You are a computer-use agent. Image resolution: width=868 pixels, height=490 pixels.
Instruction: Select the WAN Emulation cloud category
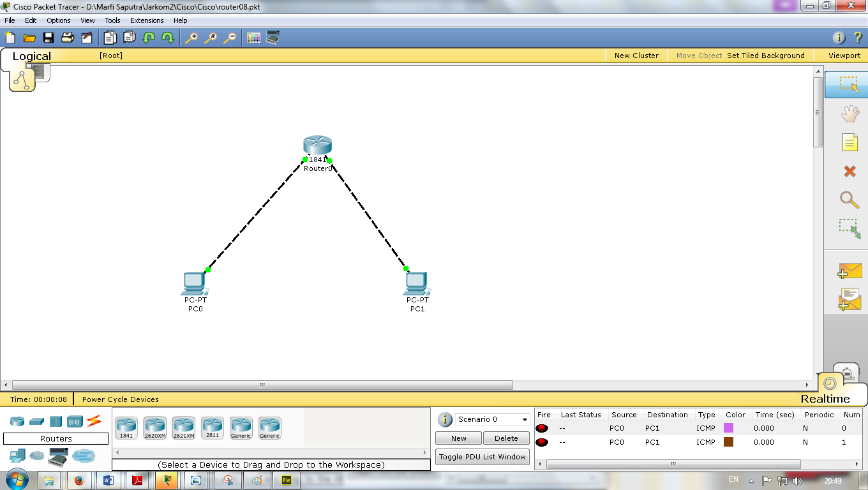click(x=36, y=456)
